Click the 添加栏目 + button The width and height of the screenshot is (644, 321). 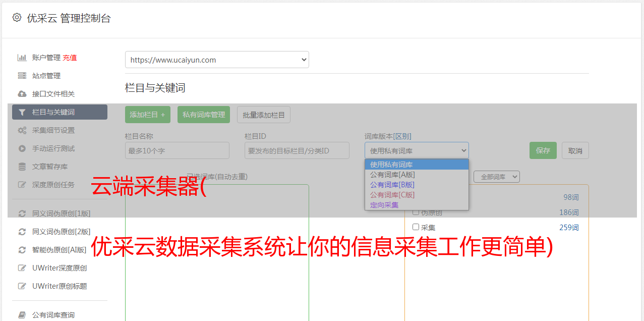click(148, 115)
